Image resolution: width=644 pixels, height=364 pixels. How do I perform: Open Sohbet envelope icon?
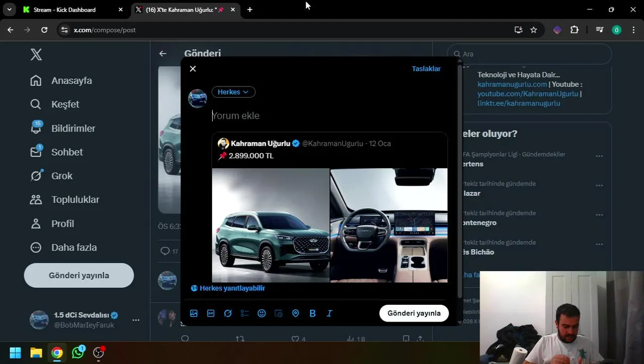36,152
